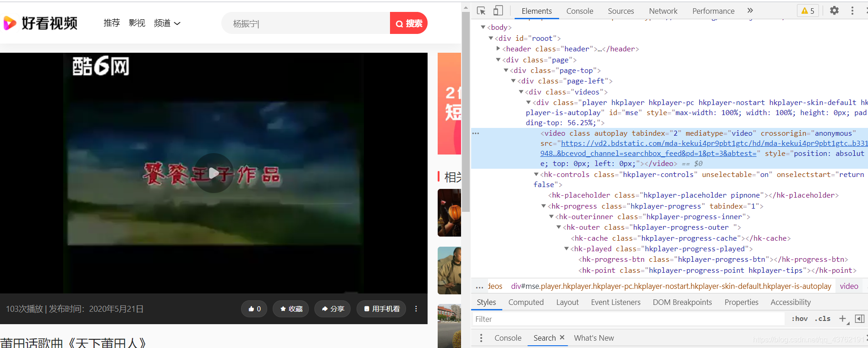
Task: Open the related video thumbnail with man
Action: point(449,271)
